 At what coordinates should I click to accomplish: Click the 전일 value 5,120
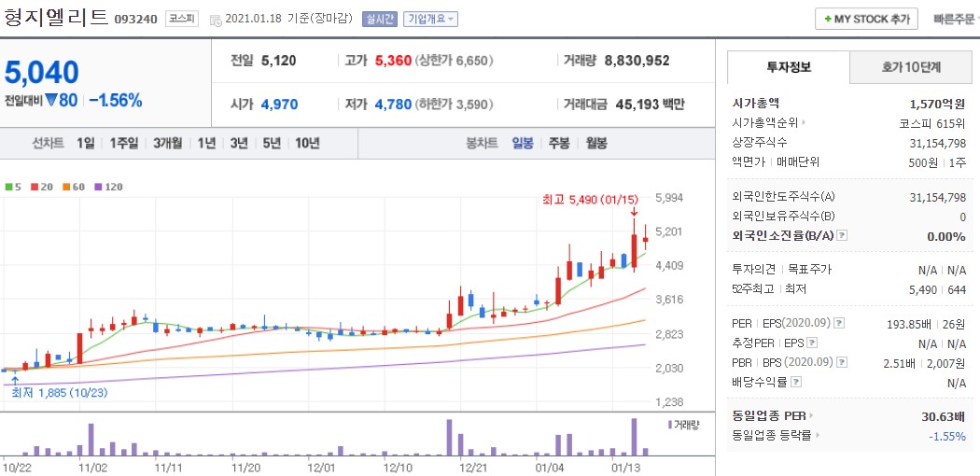(279, 61)
